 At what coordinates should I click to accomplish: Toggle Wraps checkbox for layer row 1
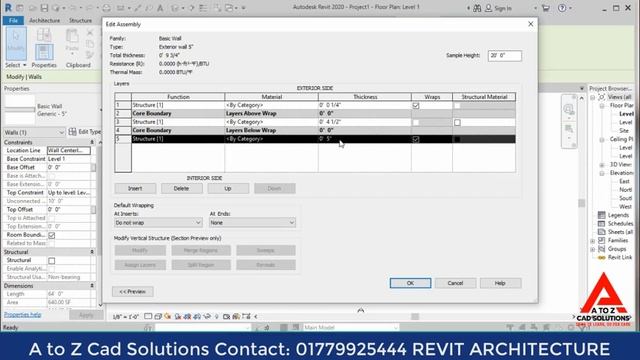[416, 106]
